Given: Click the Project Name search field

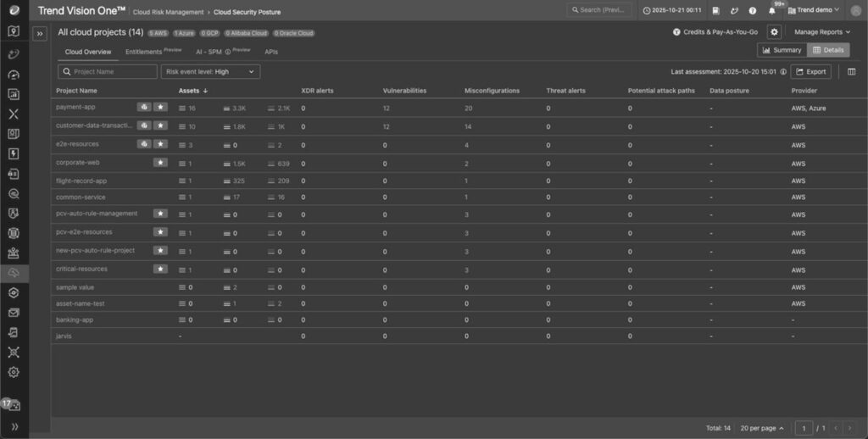Looking at the screenshot, I should coord(108,71).
